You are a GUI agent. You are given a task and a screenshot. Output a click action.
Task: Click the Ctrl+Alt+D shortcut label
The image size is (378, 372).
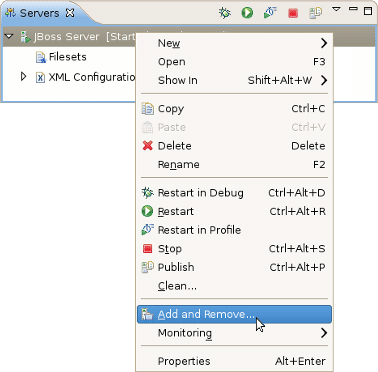[x=297, y=193]
